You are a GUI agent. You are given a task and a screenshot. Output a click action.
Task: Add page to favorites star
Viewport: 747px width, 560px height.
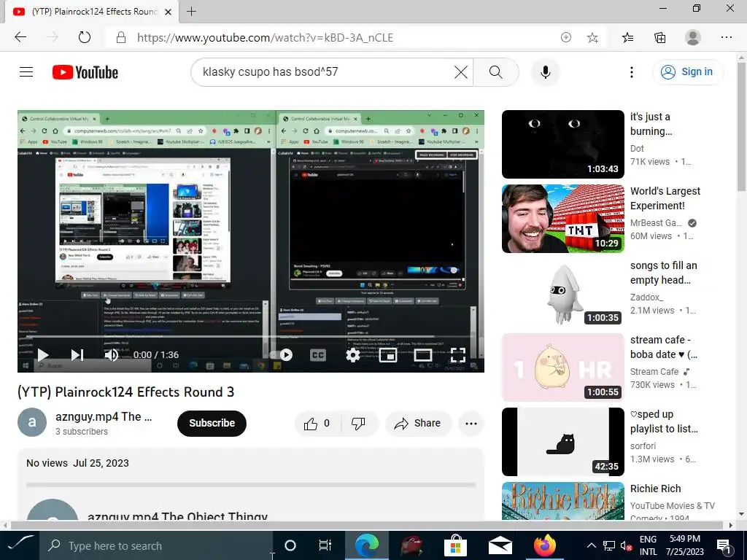pyautogui.click(x=592, y=38)
